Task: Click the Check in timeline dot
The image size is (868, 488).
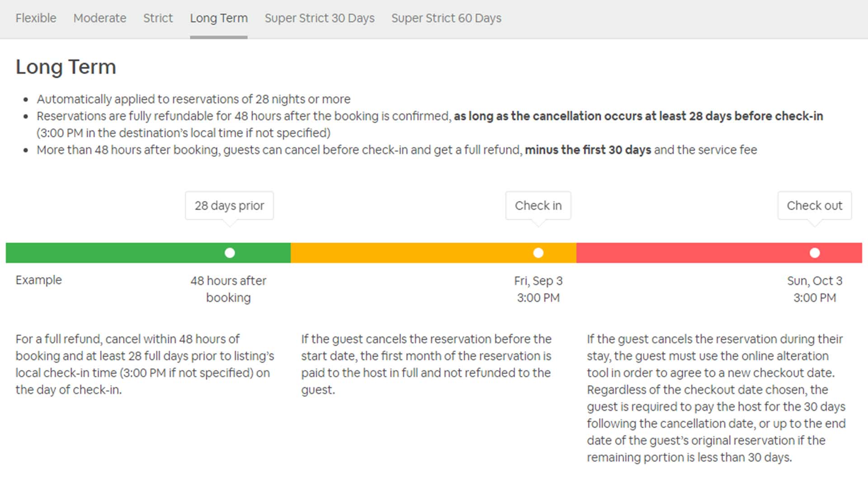Action: click(x=538, y=253)
